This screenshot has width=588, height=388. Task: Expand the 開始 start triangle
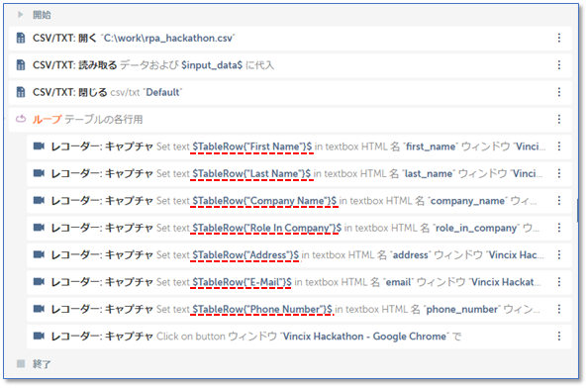coord(20,15)
